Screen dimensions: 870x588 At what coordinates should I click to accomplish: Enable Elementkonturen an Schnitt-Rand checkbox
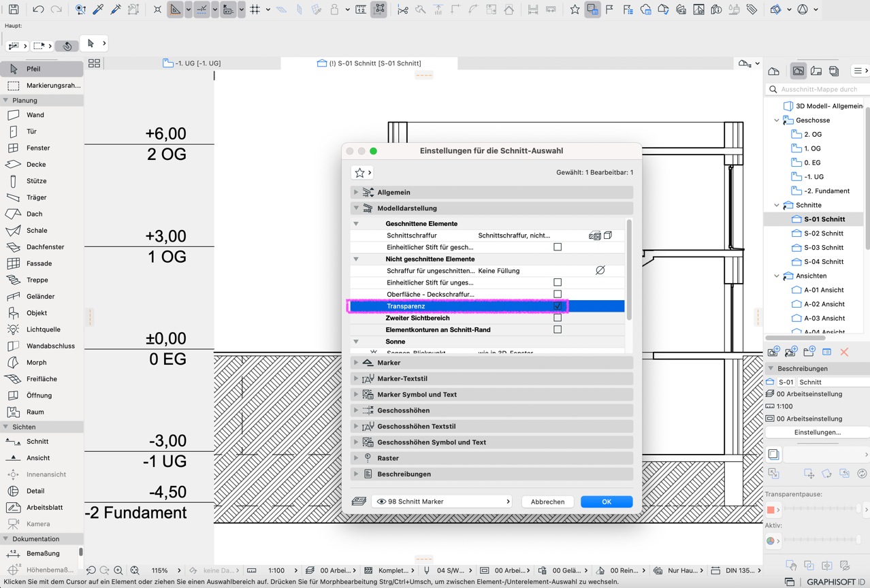tap(558, 329)
